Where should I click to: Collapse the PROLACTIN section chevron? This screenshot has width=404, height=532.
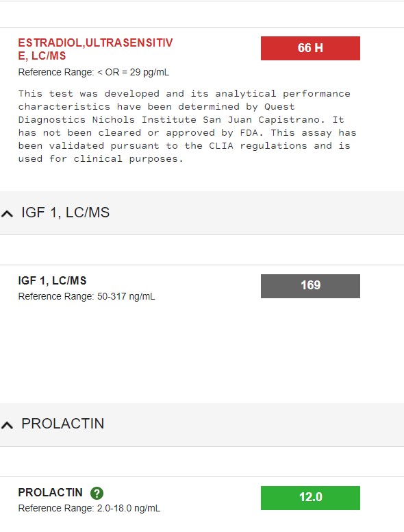[x=7, y=425]
